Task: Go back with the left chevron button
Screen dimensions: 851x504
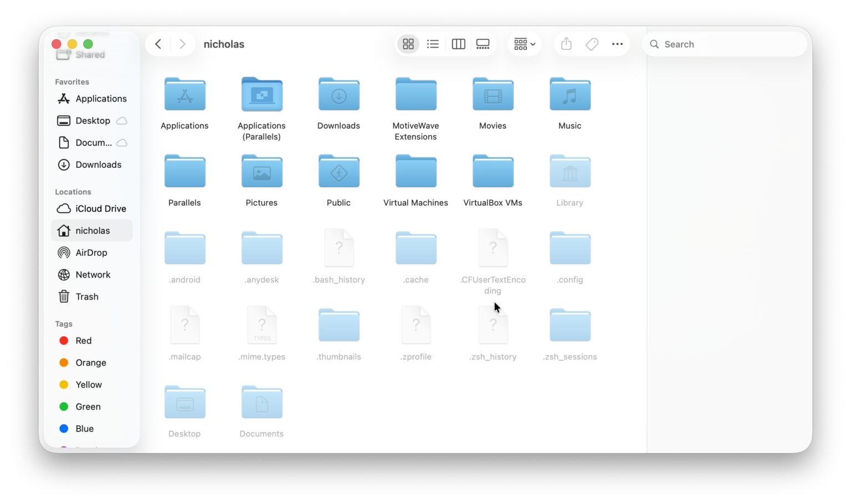Action: click(158, 44)
